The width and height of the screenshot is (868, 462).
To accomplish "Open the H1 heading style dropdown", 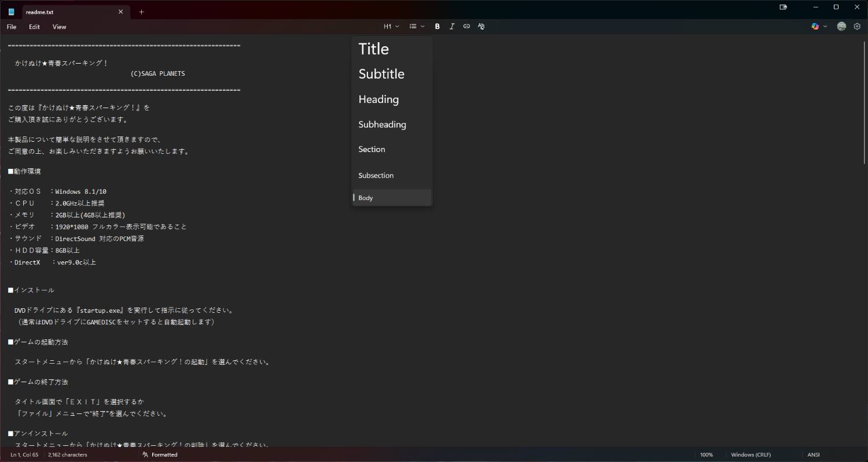I will pos(391,27).
